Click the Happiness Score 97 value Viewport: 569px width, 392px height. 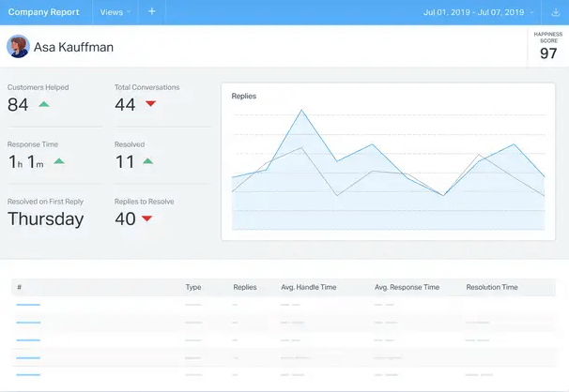click(x=548, y=53)
